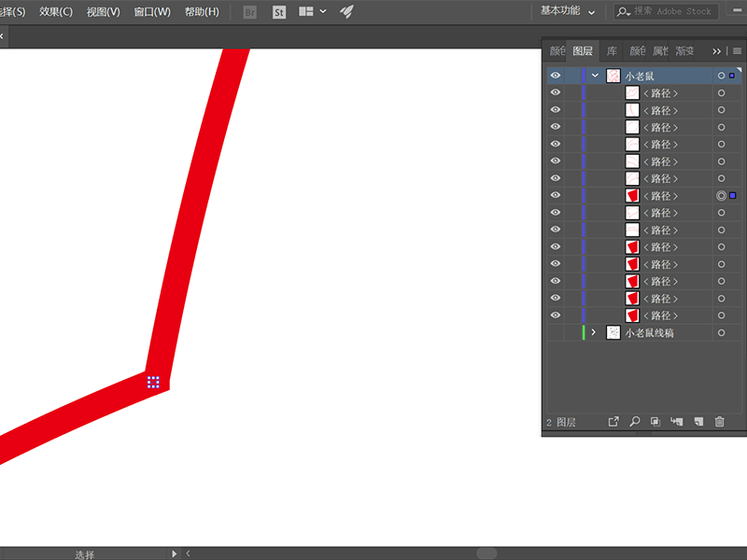Open the 窗口(W) menu
The image size is (747, 560).
[152, 12]
